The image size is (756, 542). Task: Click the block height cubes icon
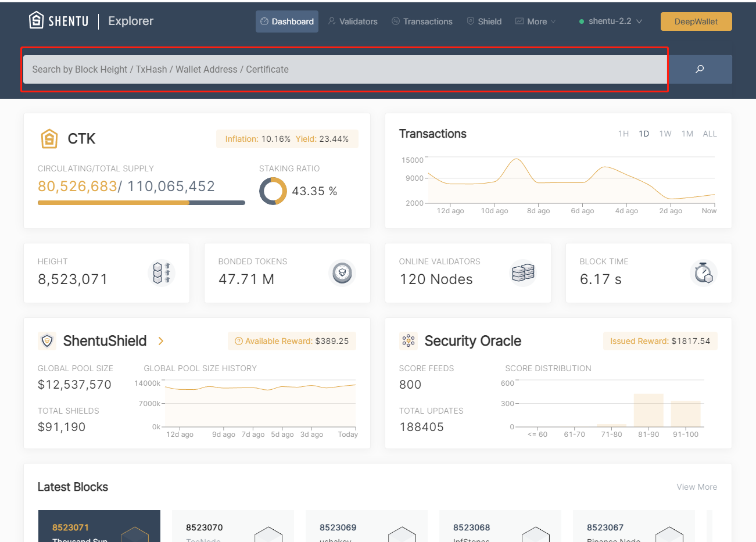click(x=162, y=273)
